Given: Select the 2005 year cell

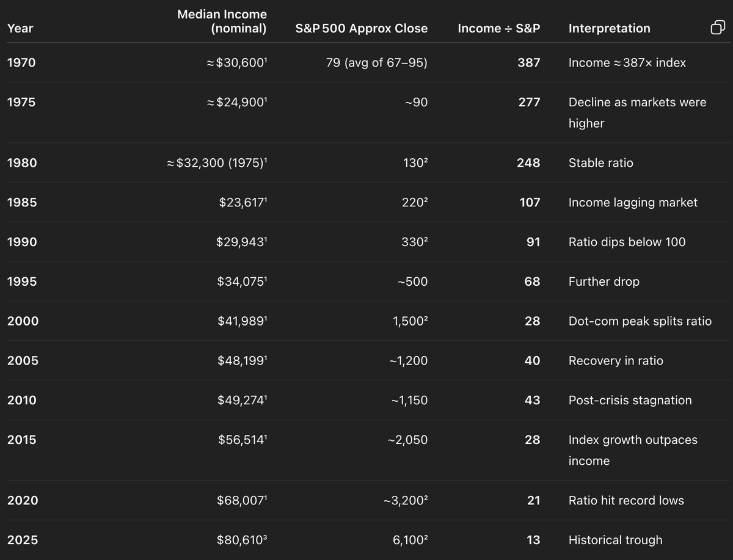Looking at the screenshot, I should pos(23,360).
